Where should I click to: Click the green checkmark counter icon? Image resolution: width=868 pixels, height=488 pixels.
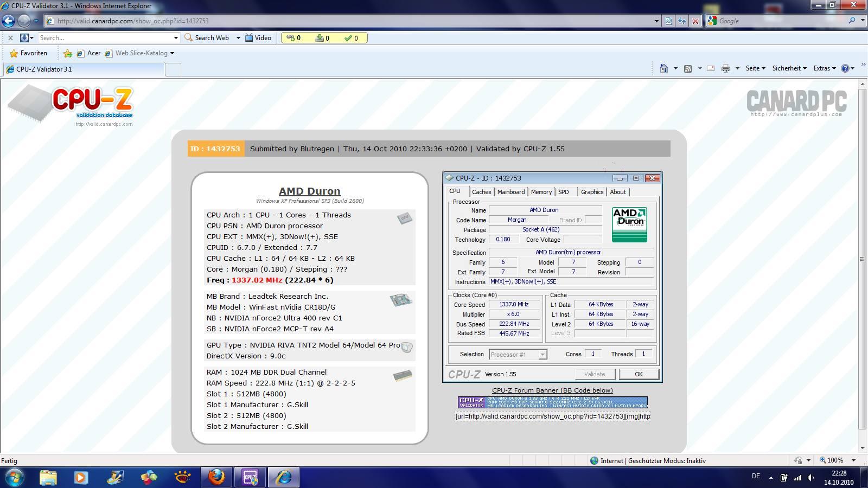[352, 38]
